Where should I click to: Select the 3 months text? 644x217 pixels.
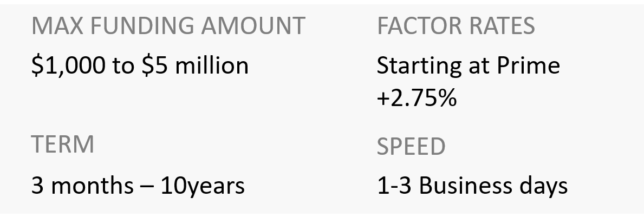pos(79,186)
